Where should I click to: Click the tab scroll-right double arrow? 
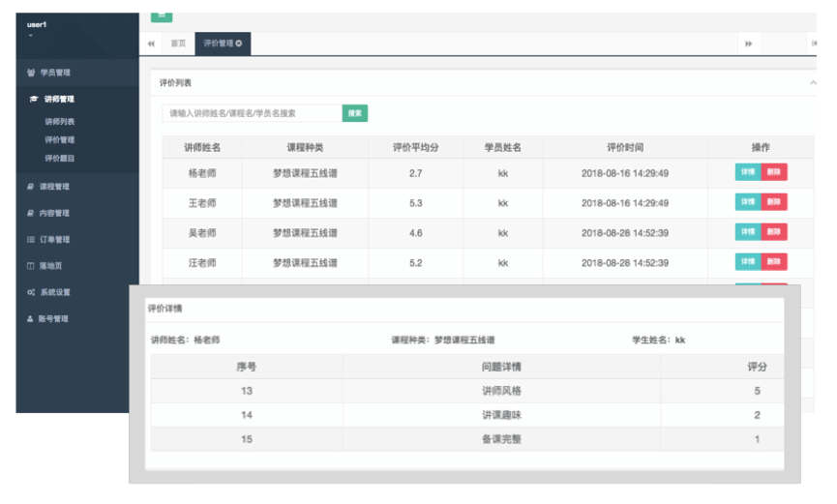(748, 44)
